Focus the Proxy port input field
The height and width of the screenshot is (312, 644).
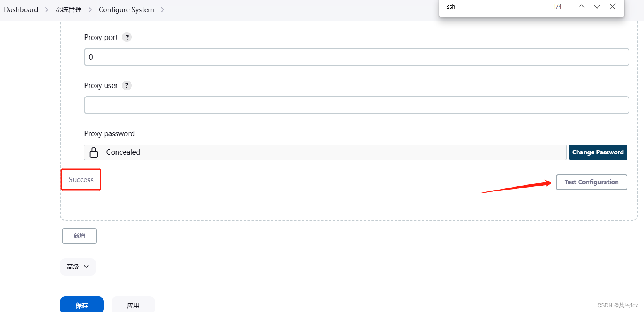coord(356,57)
